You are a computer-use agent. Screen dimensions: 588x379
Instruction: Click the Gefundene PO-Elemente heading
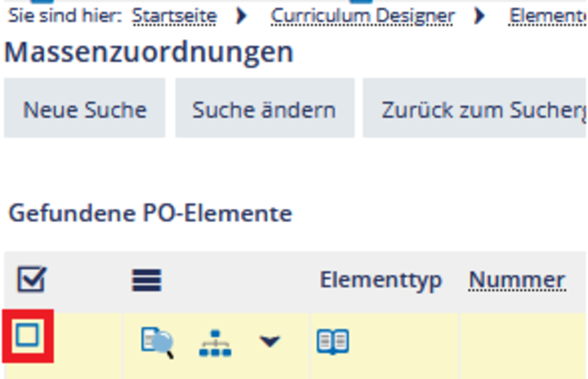coord(150,213)
